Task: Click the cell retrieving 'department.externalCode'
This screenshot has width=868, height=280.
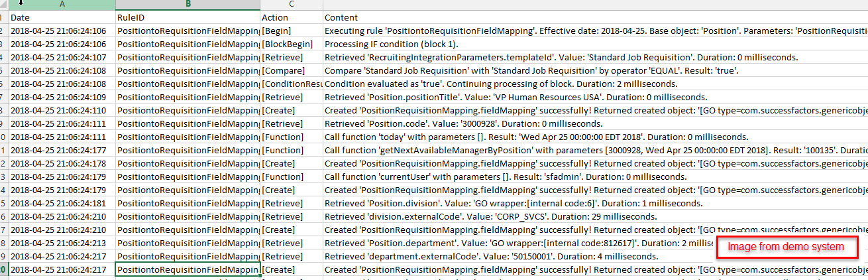Action: [595, 257]
